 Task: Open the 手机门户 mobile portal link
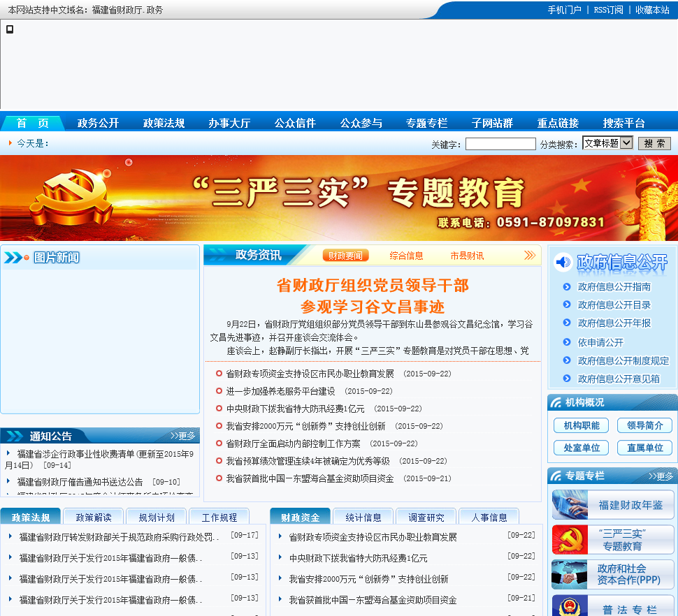pos(564,10)
